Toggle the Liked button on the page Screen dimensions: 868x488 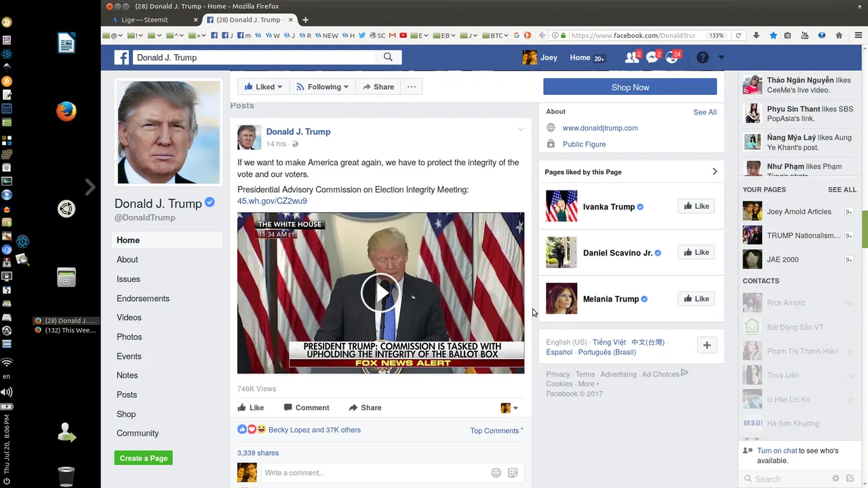263,87
